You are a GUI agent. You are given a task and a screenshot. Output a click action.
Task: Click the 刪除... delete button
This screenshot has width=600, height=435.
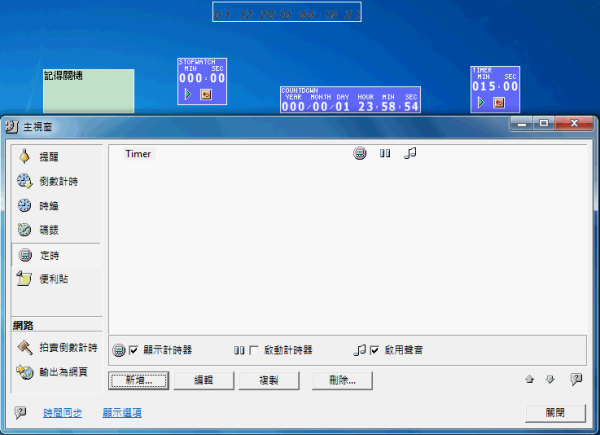coord(342,380)
